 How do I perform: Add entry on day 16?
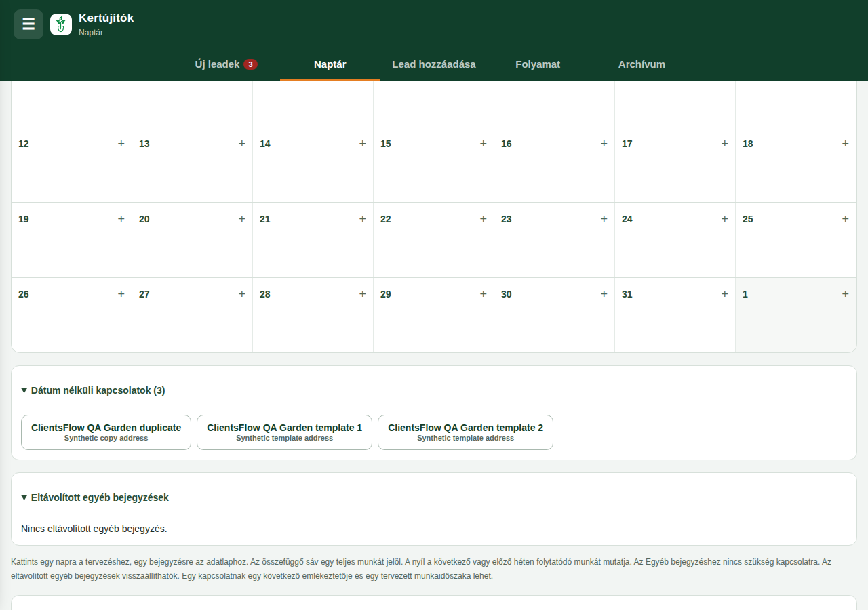(604, 144)
